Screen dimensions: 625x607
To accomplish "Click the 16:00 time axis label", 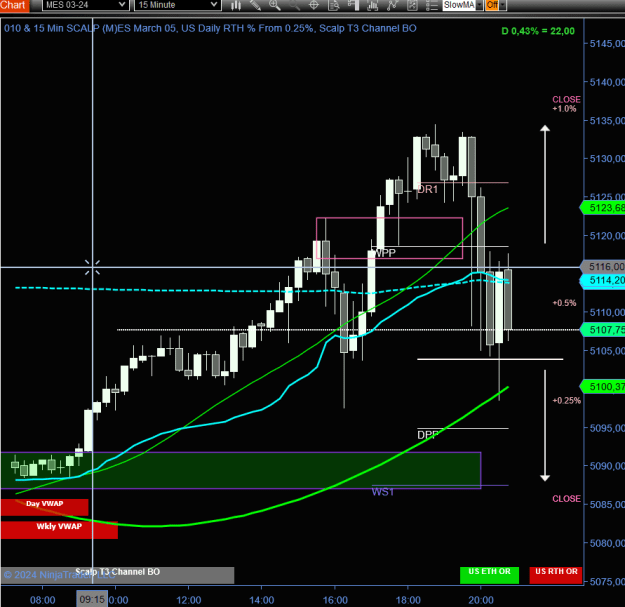I will (x=335, y=600).
